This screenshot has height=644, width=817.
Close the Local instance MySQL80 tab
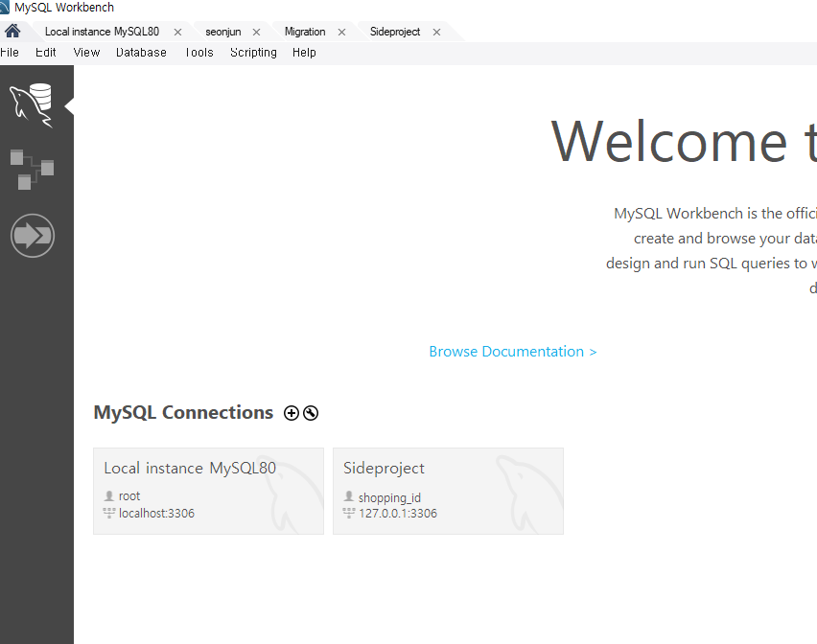(177, 33)
